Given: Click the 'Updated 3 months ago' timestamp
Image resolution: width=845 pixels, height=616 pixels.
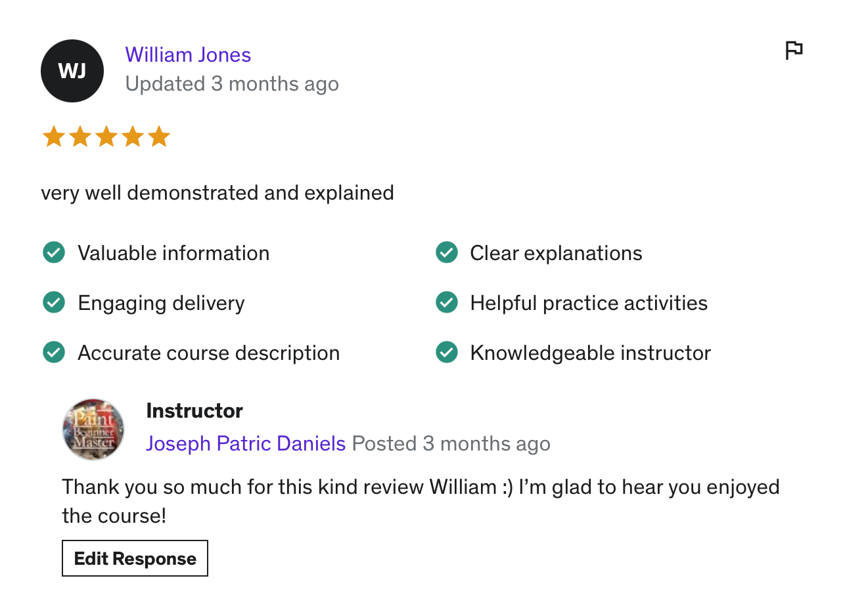Looking at the screenshot, I should click(232, 84).
